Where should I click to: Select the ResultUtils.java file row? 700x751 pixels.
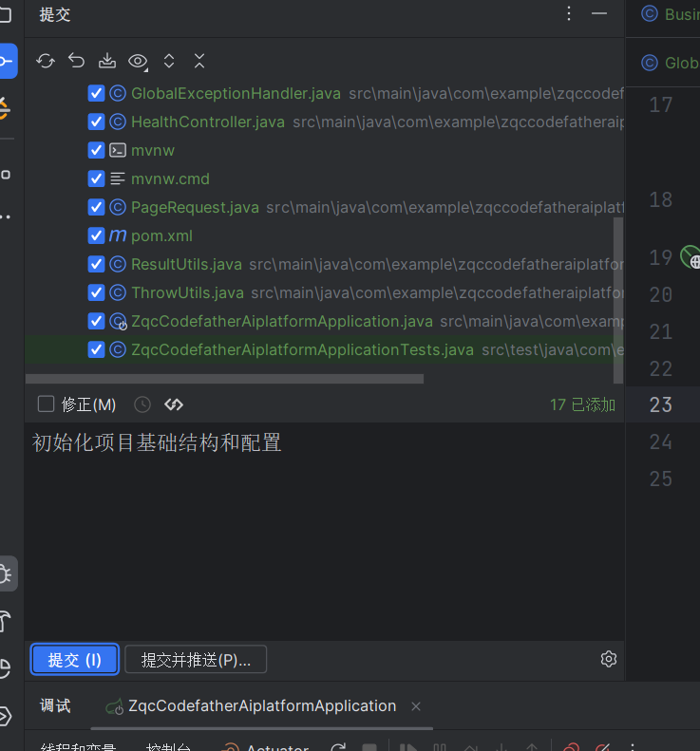324,264
